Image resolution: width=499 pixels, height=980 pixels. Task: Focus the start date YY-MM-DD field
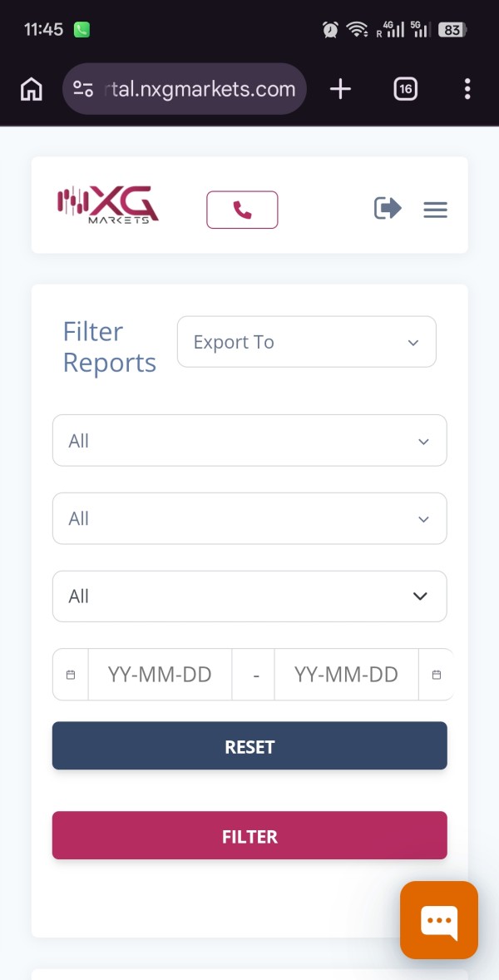(160, 675)
